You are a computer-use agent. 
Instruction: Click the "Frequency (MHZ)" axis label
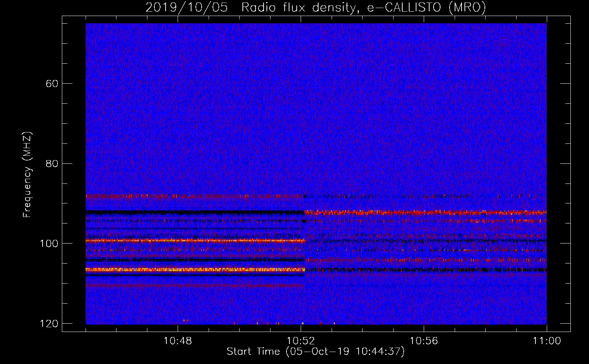[x=27, y=175]
